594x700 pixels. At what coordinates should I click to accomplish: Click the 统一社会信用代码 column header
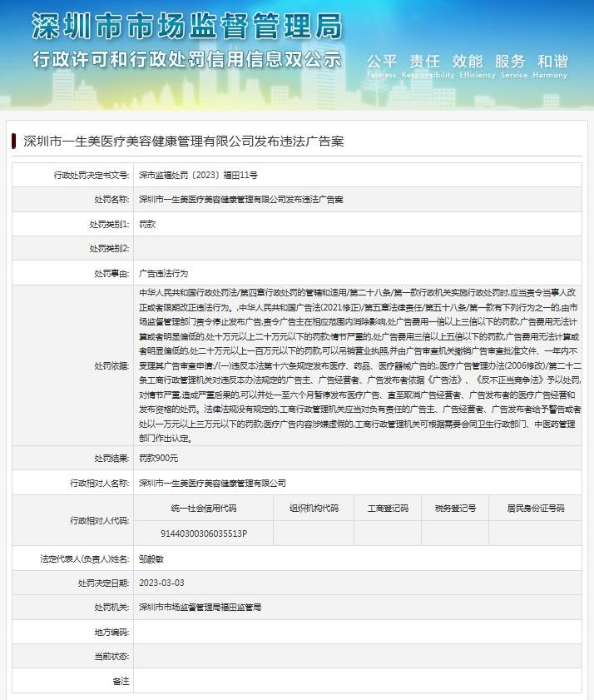click(x=204, y=508)
